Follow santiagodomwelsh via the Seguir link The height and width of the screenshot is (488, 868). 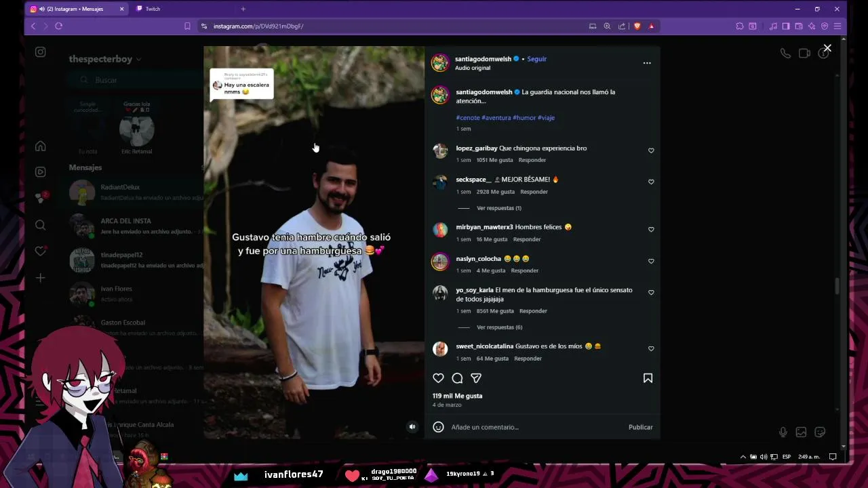click(x=536, y=59)
